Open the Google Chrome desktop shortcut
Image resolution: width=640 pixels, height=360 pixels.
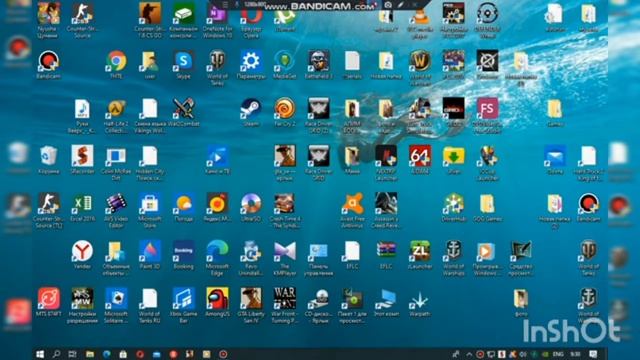pyautogui.click(x=116, y=62)
